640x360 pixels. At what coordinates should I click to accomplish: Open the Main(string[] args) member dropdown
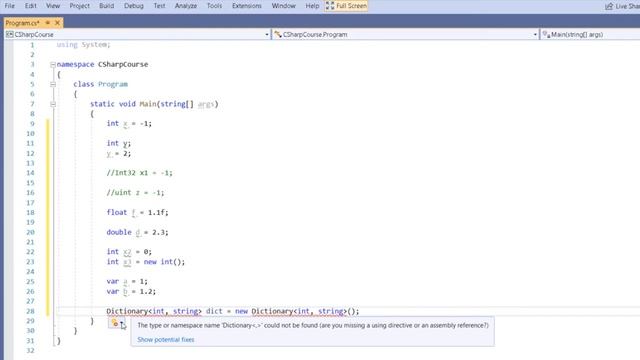590,35
